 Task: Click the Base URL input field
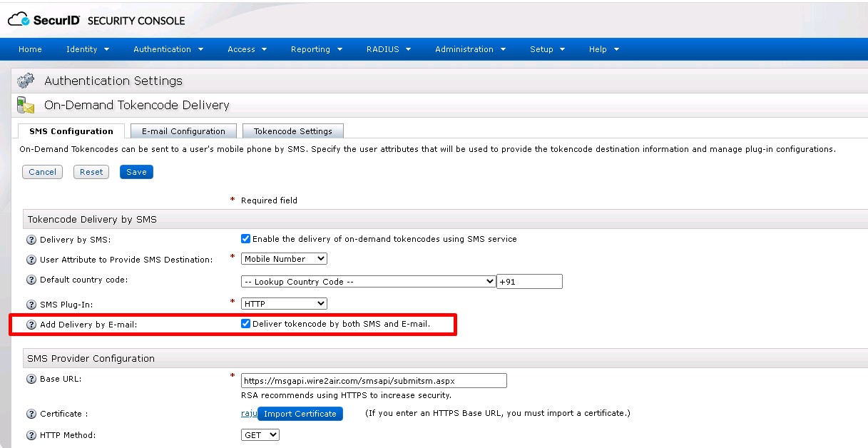click(x=374, y=381)
